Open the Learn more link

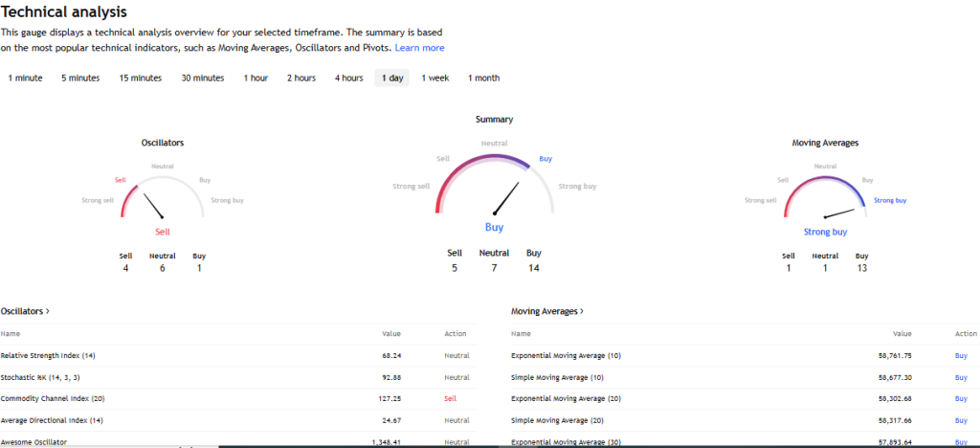click(x=419, y=48)
